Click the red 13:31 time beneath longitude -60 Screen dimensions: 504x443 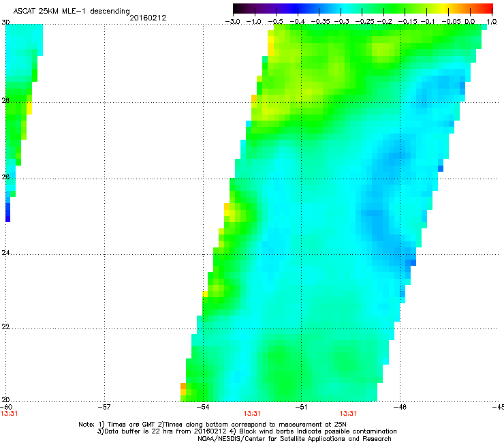[x=9, y=414]
